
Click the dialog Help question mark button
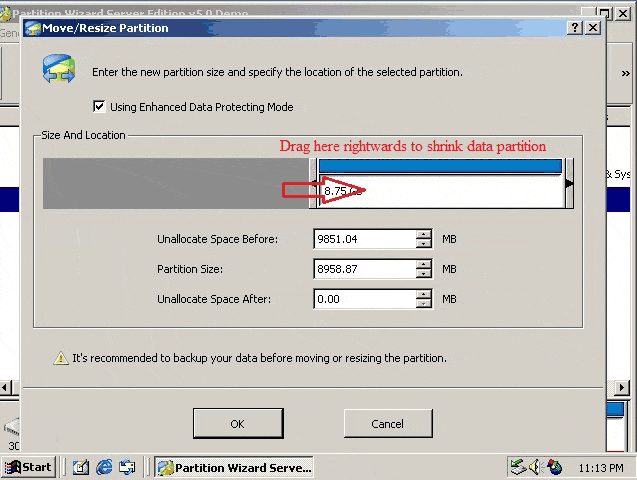point(575,28)
